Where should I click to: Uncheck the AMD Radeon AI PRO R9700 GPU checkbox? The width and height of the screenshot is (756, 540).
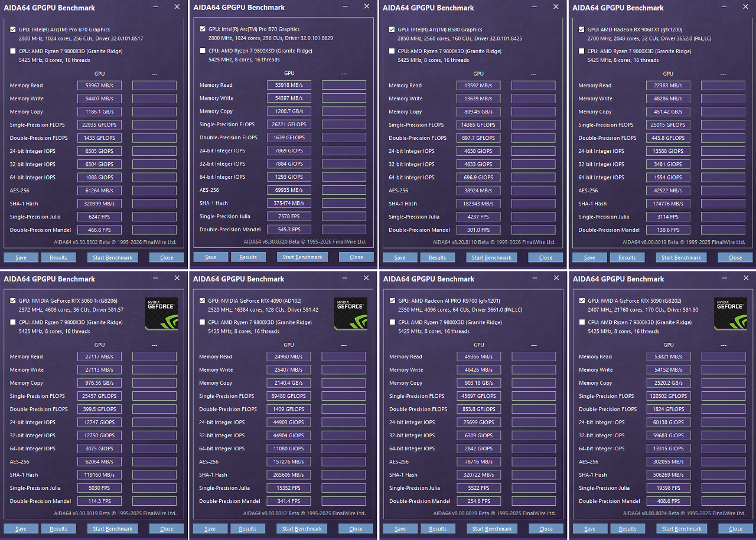click(x=393, y=300)
